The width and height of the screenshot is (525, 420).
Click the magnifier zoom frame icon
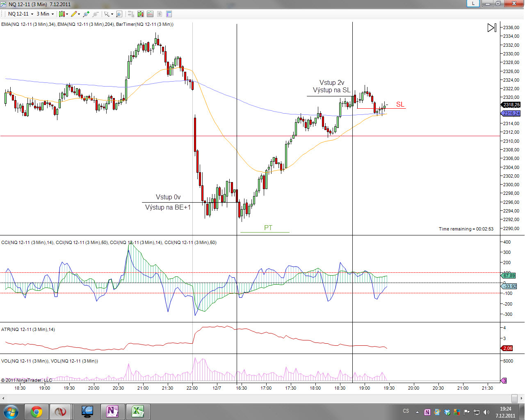(x=119, y=14)
